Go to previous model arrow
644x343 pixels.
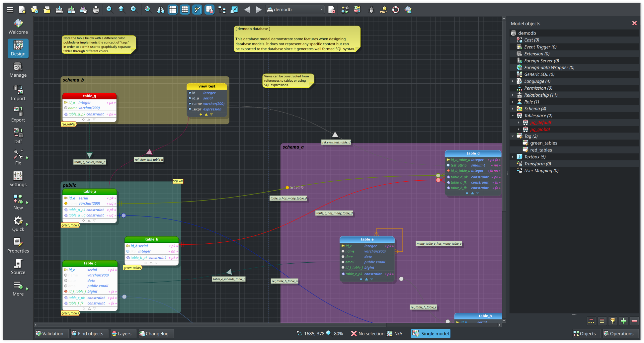(x=247, y=10)
